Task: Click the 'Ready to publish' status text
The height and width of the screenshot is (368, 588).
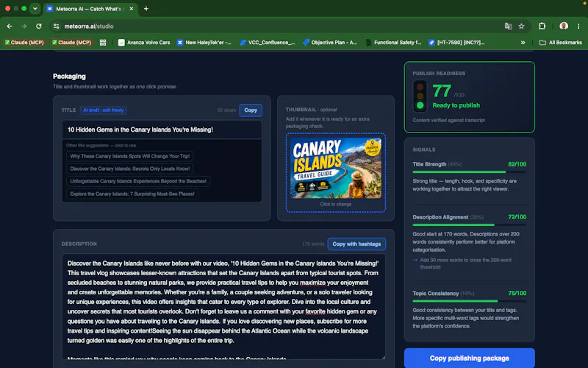Action: [456, 105]
